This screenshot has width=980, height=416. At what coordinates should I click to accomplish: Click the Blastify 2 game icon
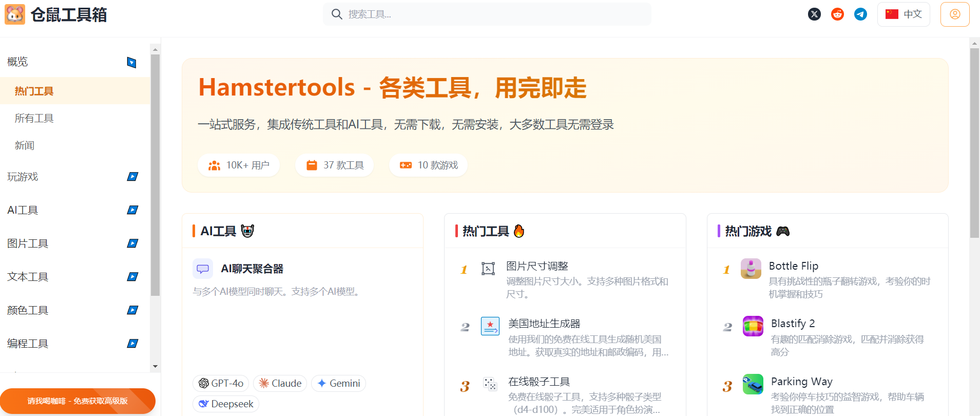pyautogui.click(x=753, y=326)
